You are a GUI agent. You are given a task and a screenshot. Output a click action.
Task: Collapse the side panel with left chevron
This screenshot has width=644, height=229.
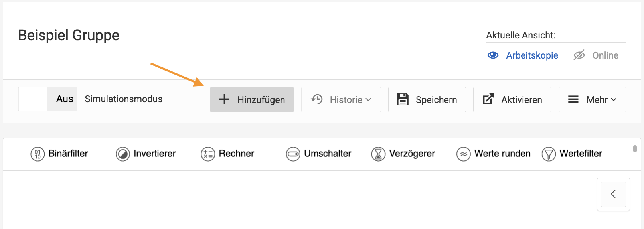(x=613, y=194)
